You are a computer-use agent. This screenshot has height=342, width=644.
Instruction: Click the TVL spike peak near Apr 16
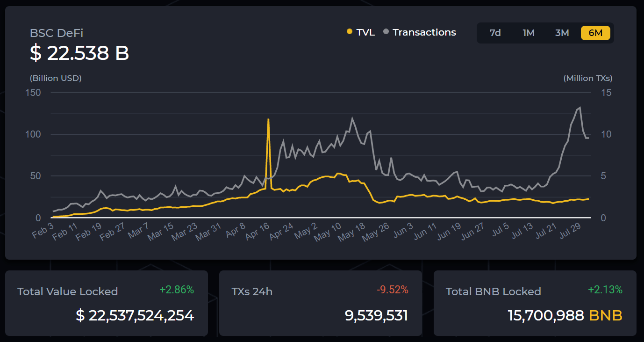tap(268, 119)
